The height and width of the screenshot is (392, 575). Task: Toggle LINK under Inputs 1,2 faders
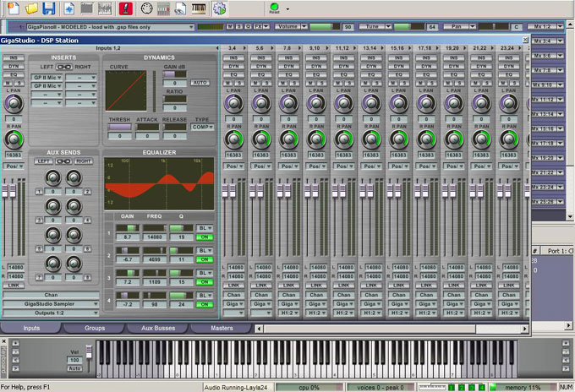[x=14, y=286]
